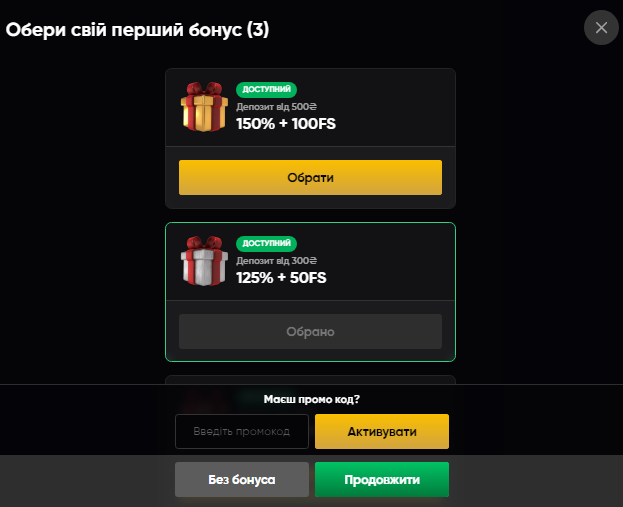
Task: Close the bonus selection dialog
Action: click(x=601, y=27)
